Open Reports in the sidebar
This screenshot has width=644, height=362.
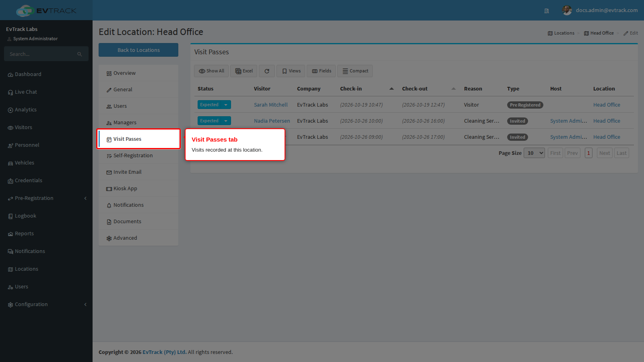click(x=46, y=234)
